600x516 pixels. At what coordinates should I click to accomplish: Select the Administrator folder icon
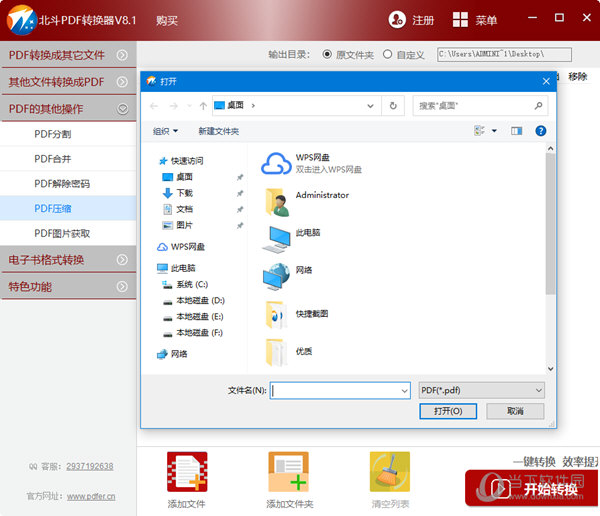(277, 201)
